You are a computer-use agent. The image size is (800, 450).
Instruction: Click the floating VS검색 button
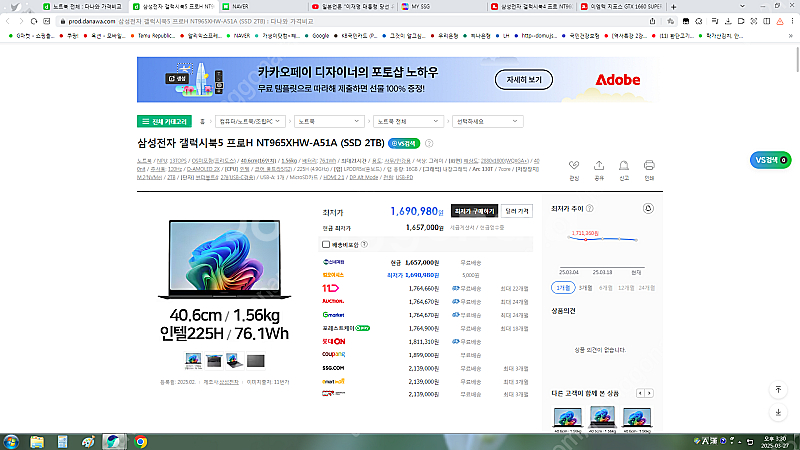[770, 160]
